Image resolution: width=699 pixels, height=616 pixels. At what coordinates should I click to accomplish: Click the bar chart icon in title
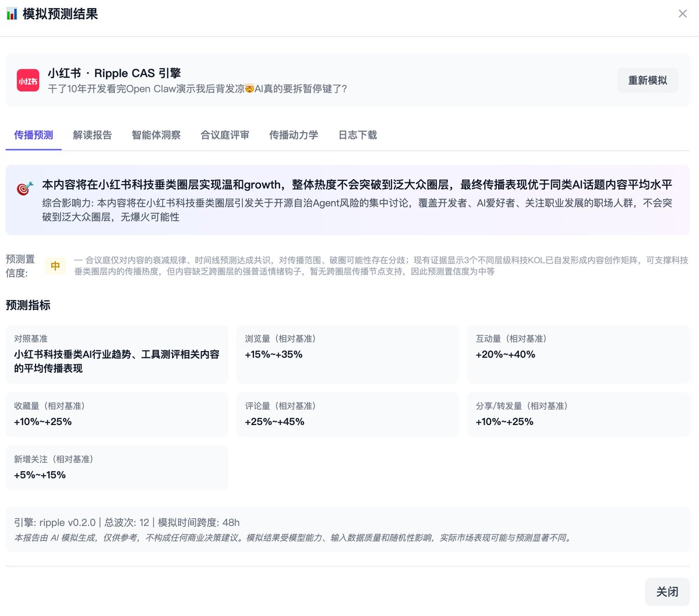click(12, 14)
